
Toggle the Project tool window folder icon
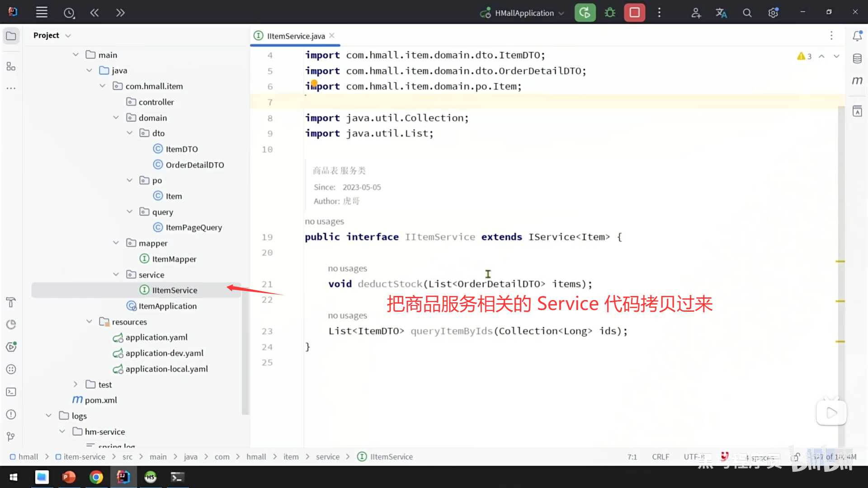click(11, 36)
